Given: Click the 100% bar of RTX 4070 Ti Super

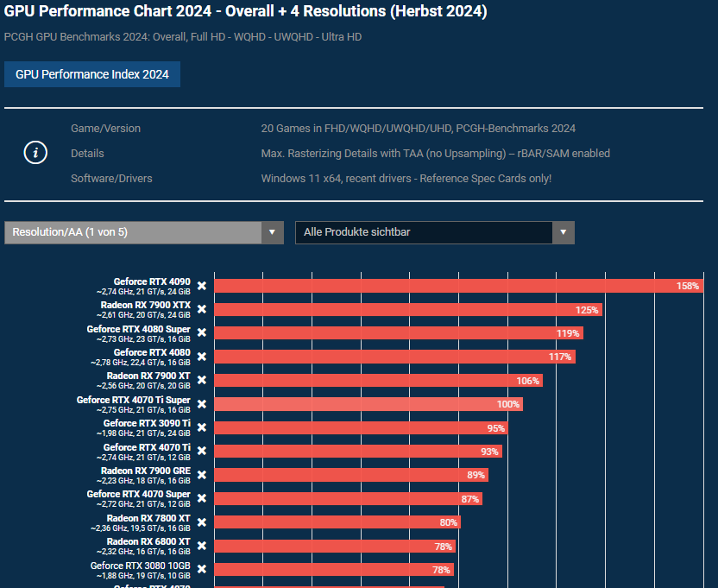Looking at the screenshot, I should [x=368, y=404].
